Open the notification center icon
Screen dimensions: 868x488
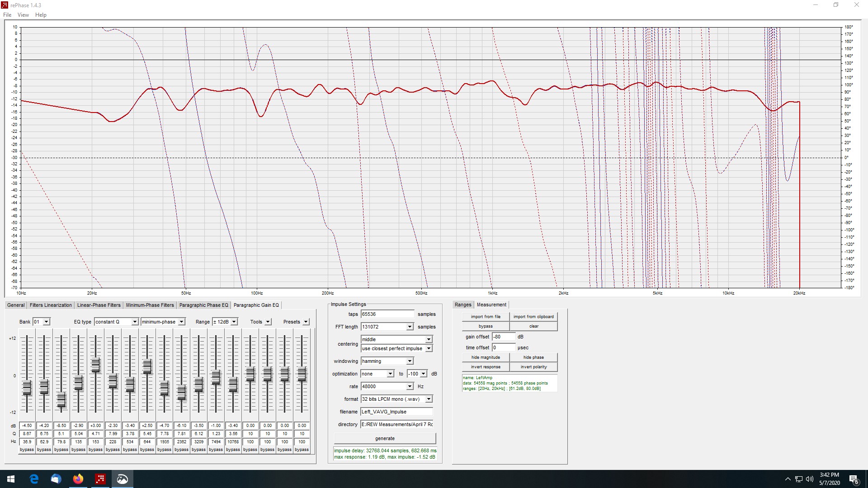(x=854, y=479)
